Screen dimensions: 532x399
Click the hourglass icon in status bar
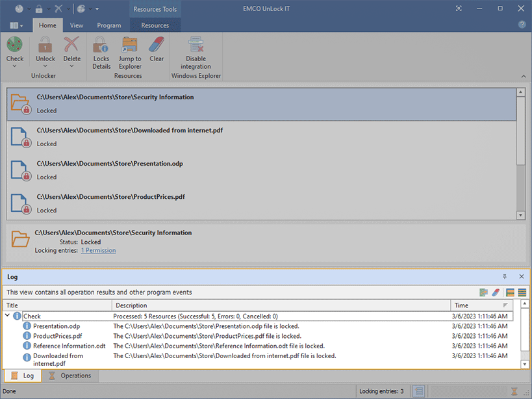point(514,391)
